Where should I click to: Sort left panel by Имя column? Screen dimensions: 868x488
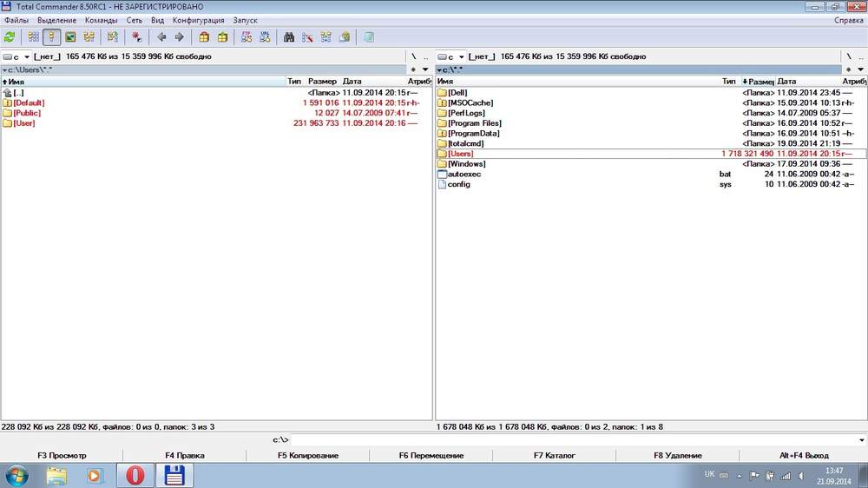(143, 82)
